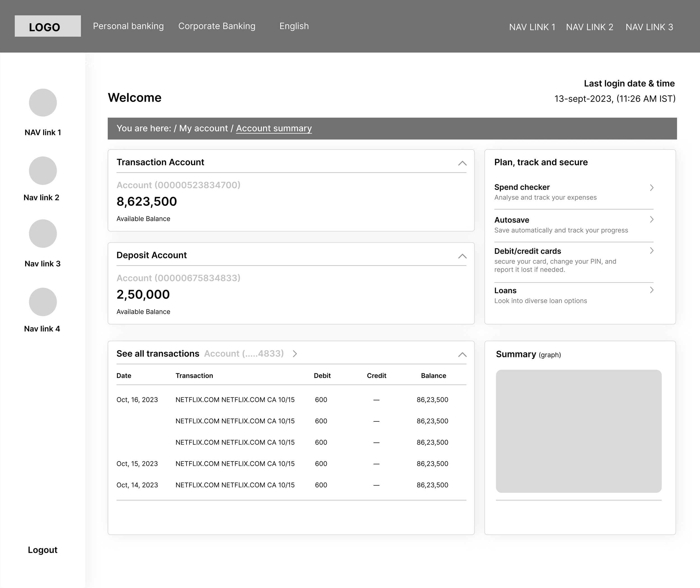
Task: Switch to Corporate Banking
Action: click(x=217, y=26)
